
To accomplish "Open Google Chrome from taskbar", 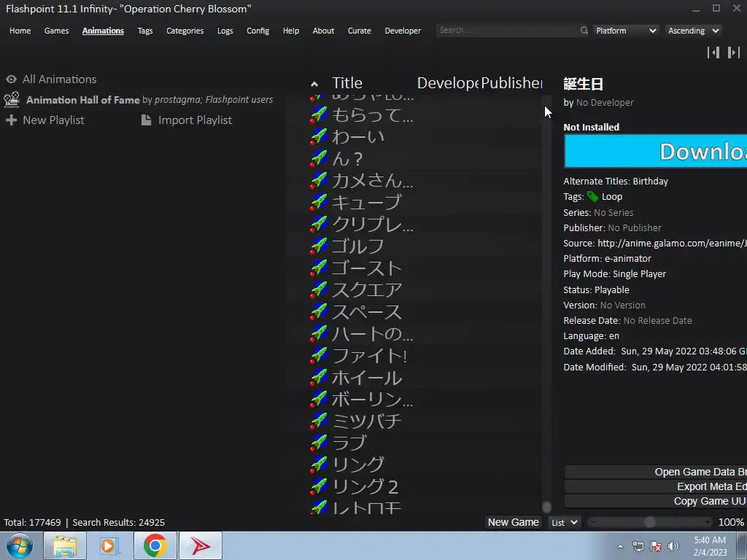I will click(x=155, y=545).
